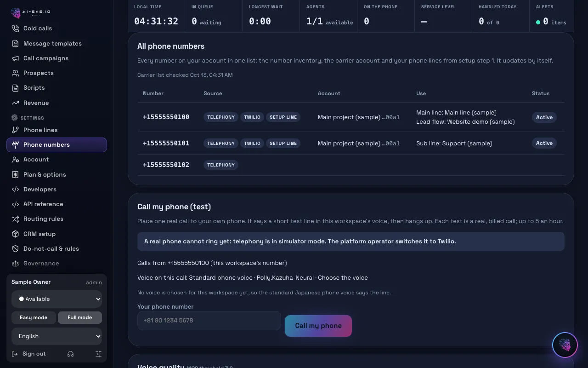Click the Lead flow: Website demo (sample) text
This screenshot has width=588, height=368.
[x=465, y=122]
